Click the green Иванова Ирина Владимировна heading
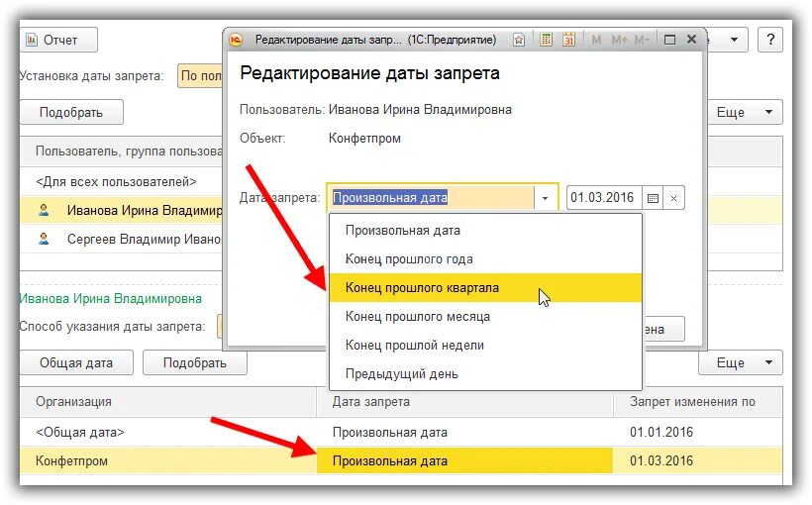The width and height of the screenshot is (812, 505). pyautogui.click(x=111, y=299)
